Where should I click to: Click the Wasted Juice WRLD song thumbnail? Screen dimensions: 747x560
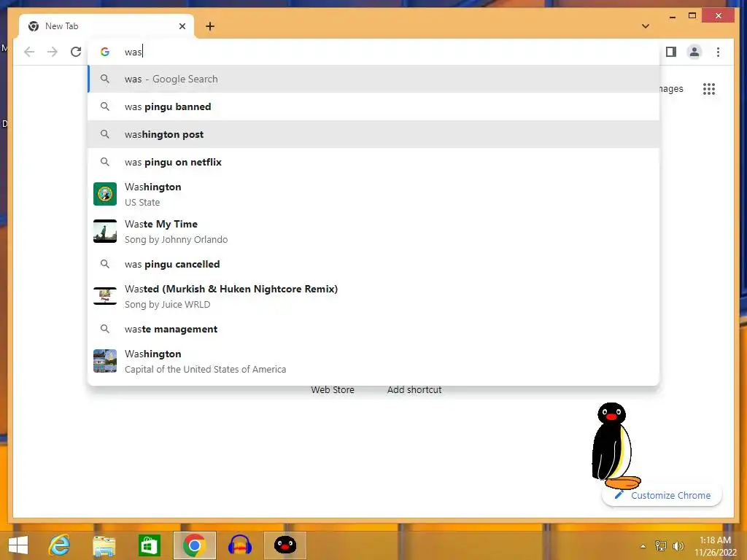105,296
